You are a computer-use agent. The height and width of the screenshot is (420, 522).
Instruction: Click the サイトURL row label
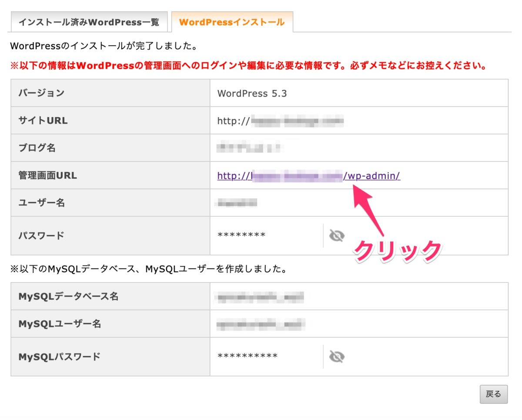click(43, 121)
